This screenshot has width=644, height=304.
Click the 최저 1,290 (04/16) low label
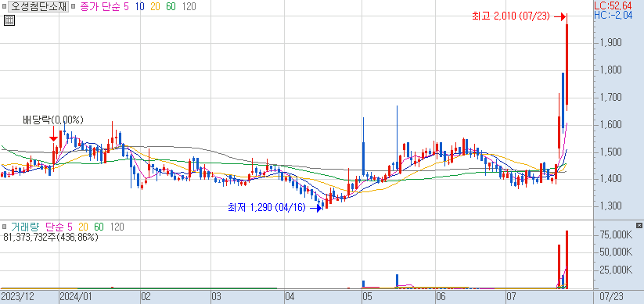(267, 208)
